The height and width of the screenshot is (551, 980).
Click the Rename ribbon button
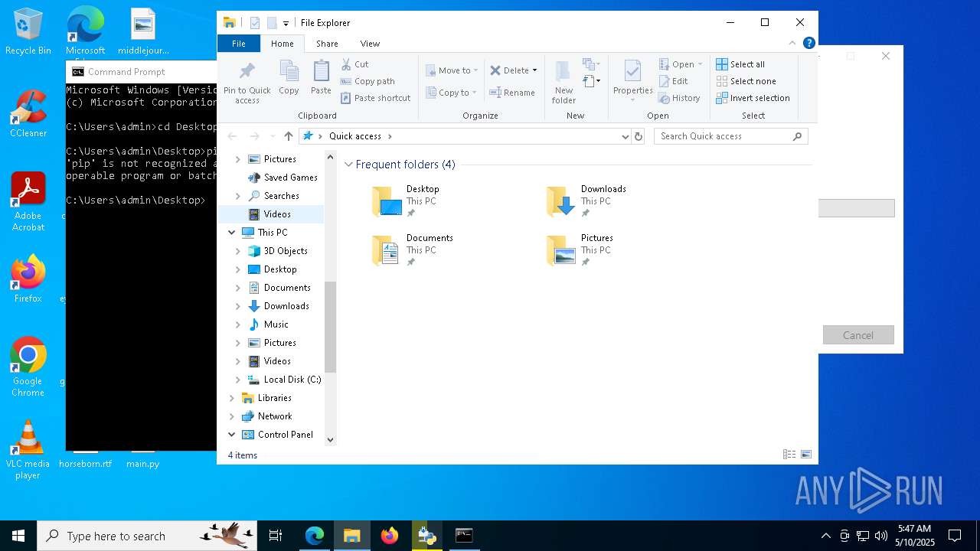click(x=512, y=93)
